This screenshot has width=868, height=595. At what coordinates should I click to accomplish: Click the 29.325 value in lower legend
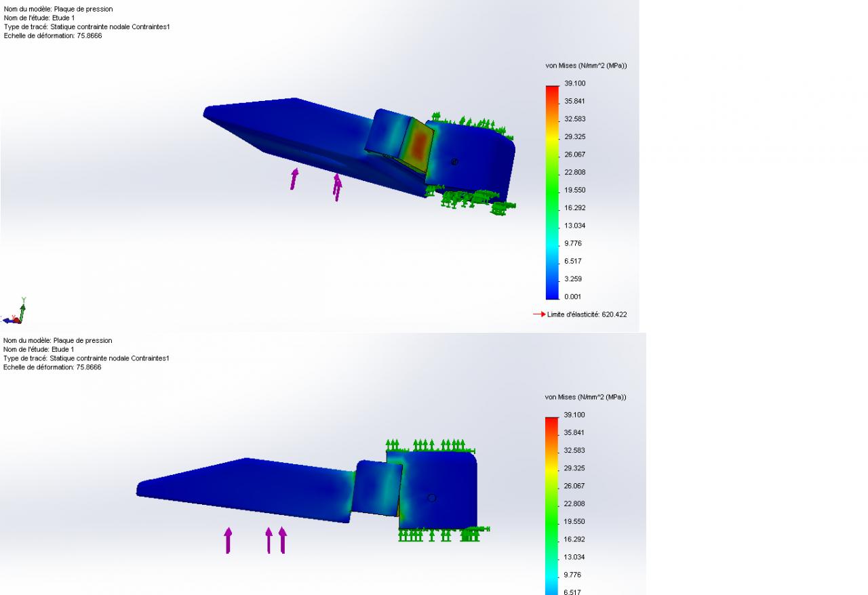pos(574,468)
